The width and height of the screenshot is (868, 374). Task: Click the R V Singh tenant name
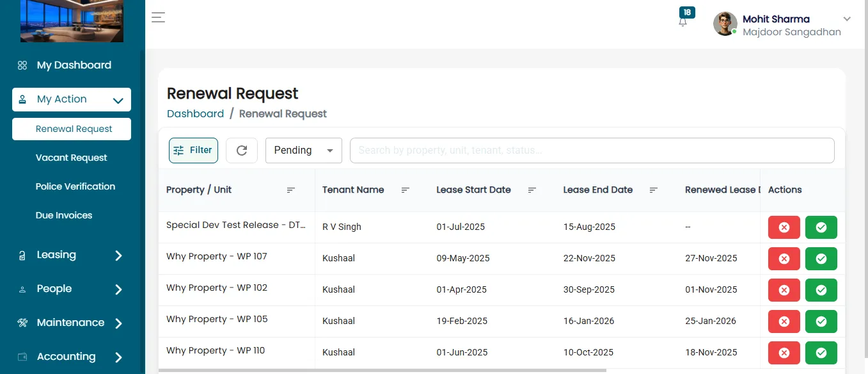click(342, 227)
